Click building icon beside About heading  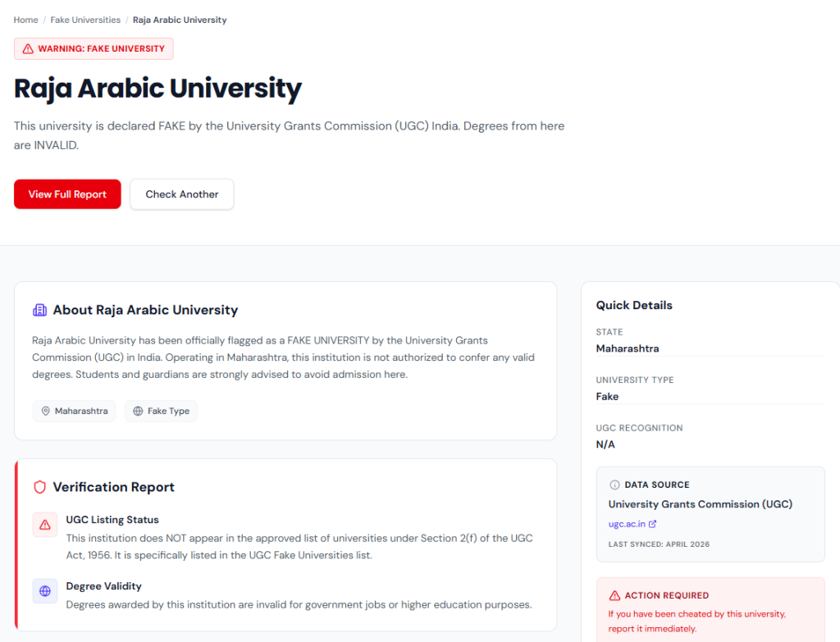(39, 310)
